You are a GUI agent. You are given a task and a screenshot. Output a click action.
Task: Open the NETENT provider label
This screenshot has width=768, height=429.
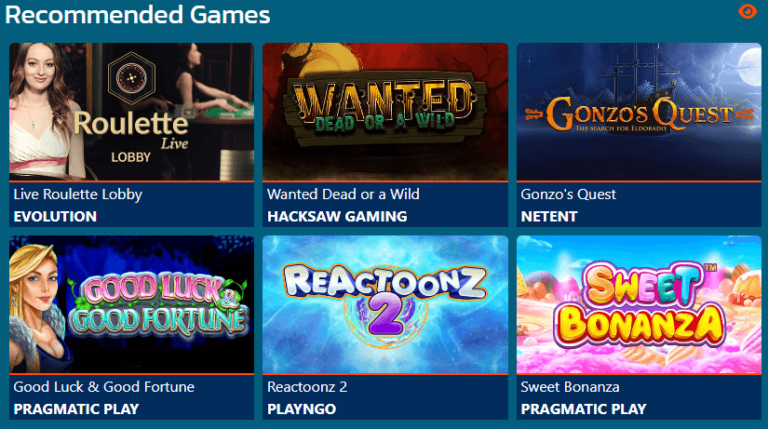549,216
